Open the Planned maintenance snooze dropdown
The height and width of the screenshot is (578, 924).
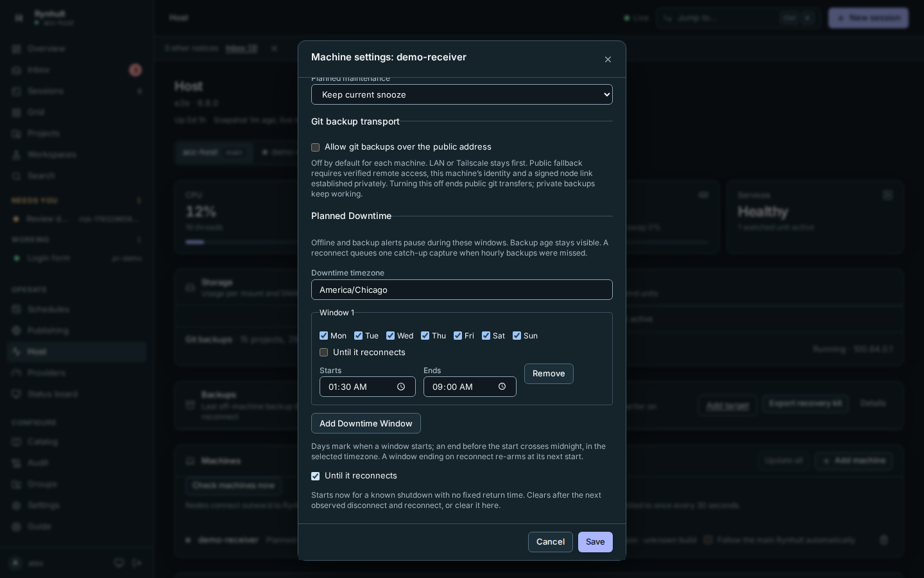462,94
